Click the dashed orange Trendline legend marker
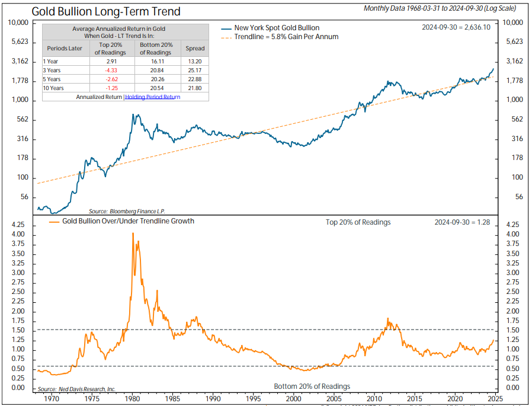This screenshot has height=406, width=532. click(227, 37)
